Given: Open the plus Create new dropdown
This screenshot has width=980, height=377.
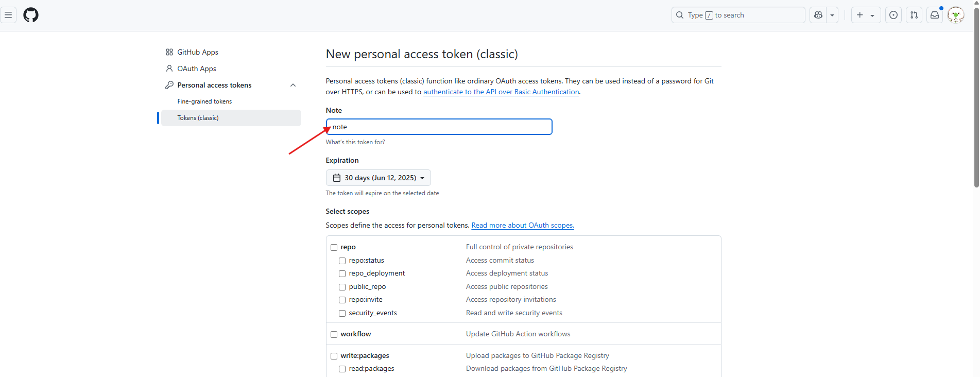Looking at the screenshot, I should pyautogui.click(x=865, y=15).
